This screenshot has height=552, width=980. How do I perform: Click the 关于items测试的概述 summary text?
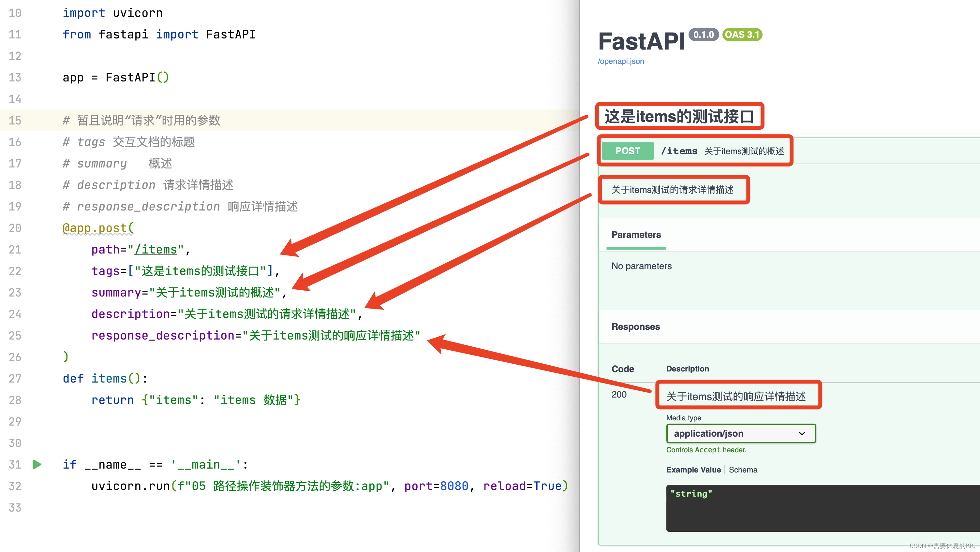pyautogui.click(x=744, y=151)
